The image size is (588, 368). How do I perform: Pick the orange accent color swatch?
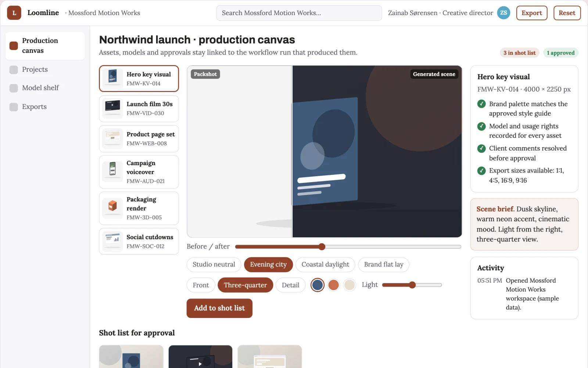click(x=334, y=285)
